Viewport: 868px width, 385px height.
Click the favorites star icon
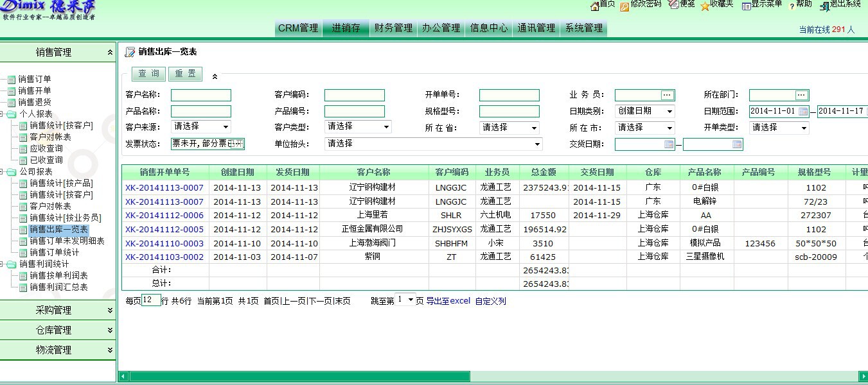pyautogui.click(x=705, y=6)
